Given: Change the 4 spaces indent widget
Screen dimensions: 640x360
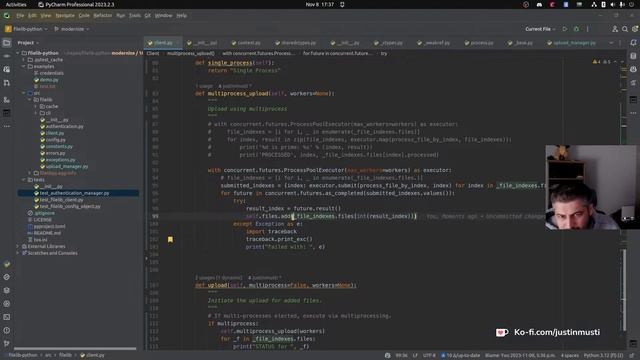Looking at the screenshot, I should 569,356.
